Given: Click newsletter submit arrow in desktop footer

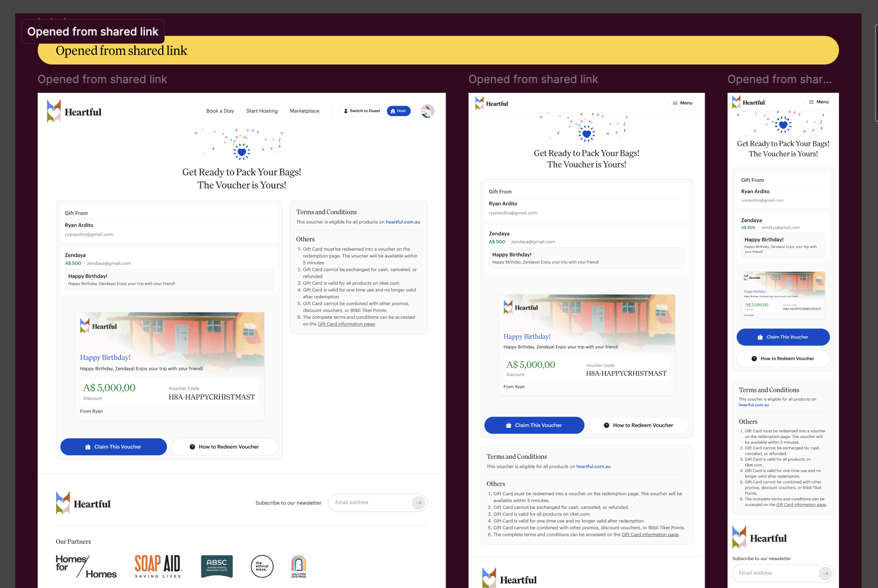Looking at the screenshot, I should [418, 503].
